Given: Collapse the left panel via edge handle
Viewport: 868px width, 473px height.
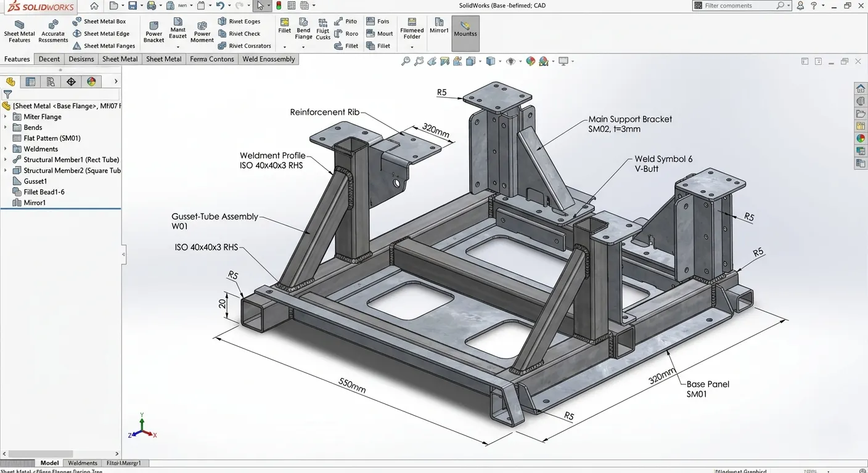Looking at the screenshot, I should click(x=123, y=254).
